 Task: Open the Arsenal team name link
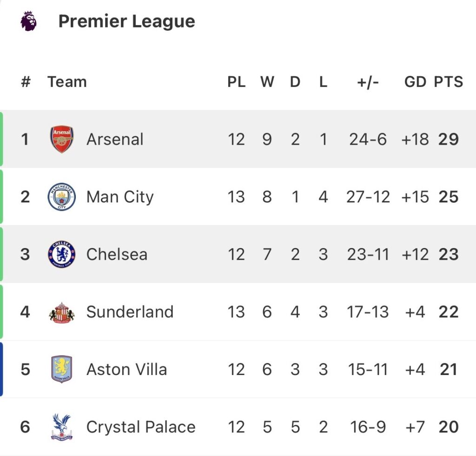point(115,139)
